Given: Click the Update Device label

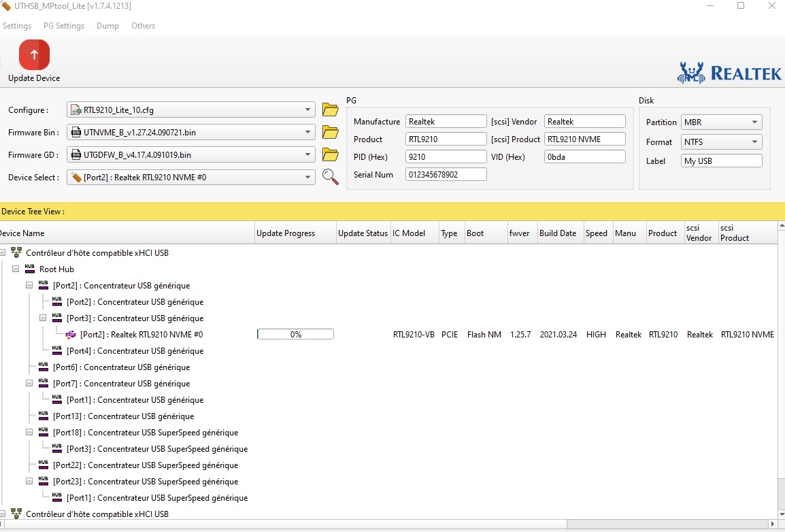Looking at the screenshot, I should pos(34,78).
